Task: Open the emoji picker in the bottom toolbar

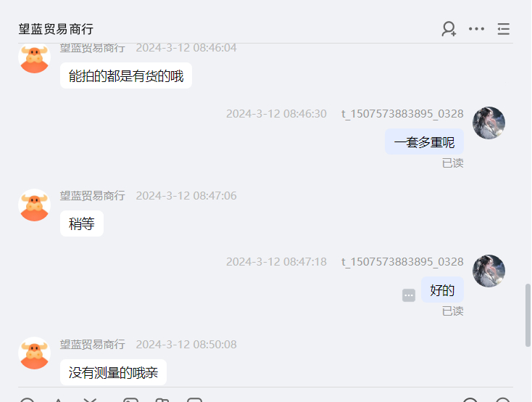Action: pyautogui.click(x=27, y=400)
